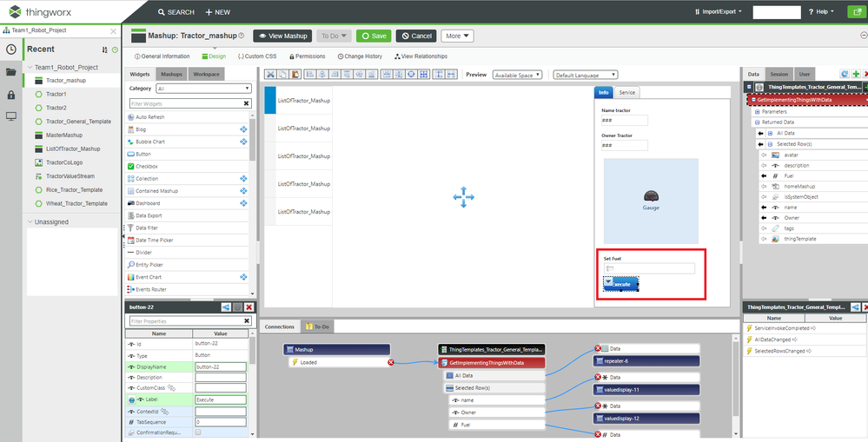Open the Import/Export menu
Image resolution: width=868 pixels, height=442 pixels.
coord(718,12)
